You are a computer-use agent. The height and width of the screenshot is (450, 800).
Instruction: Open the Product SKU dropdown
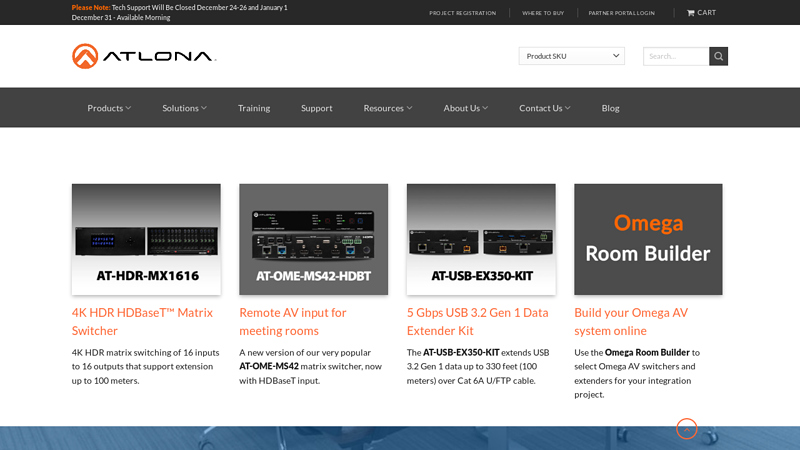click(571, 56)
